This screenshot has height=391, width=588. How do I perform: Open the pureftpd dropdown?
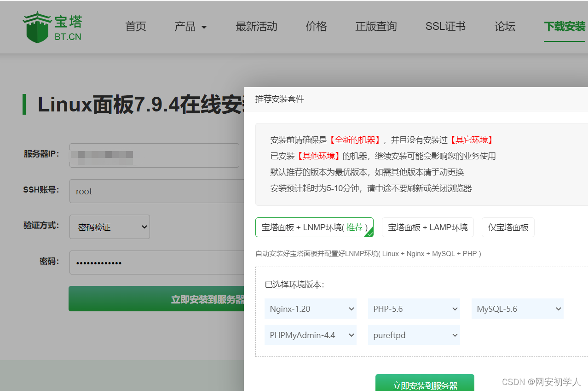click(414, 335)
